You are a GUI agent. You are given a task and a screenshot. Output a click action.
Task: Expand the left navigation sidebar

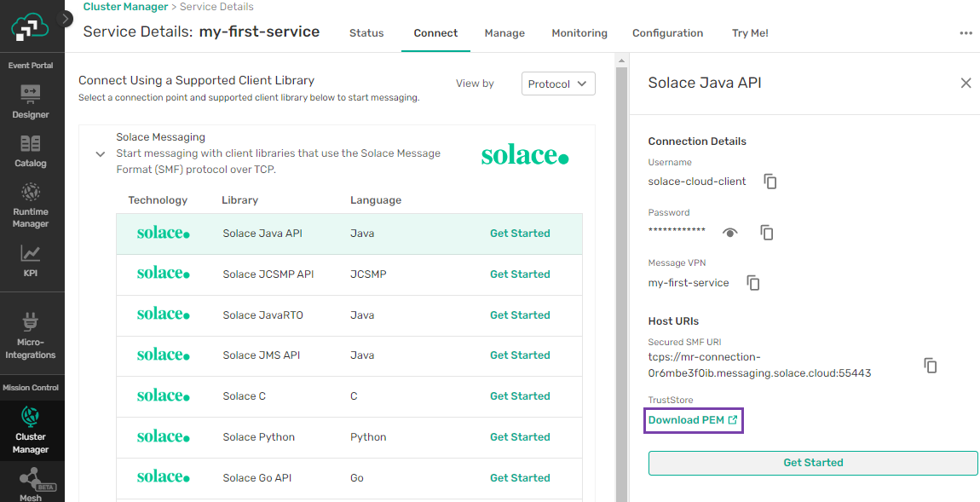tap(66, 19)
